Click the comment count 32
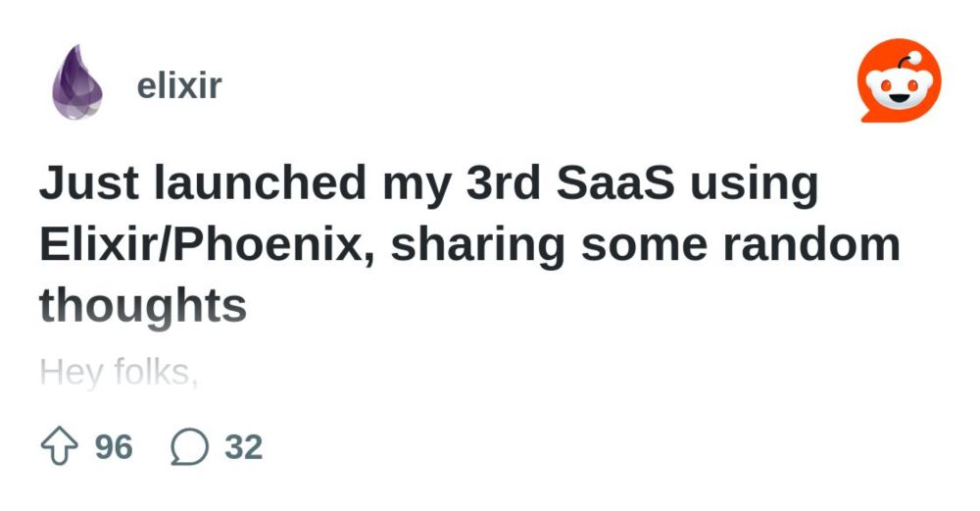Screen dimensions: 980x511 [243, 447]
